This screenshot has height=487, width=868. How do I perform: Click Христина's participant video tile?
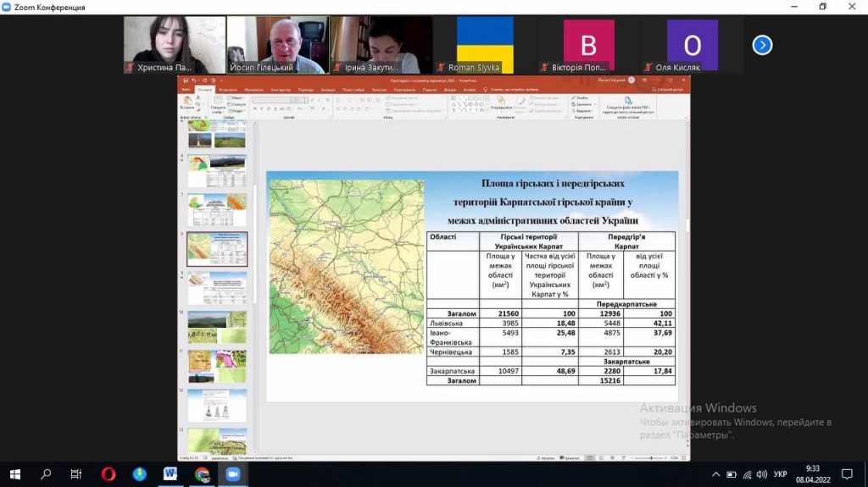[x=174, y=45]
